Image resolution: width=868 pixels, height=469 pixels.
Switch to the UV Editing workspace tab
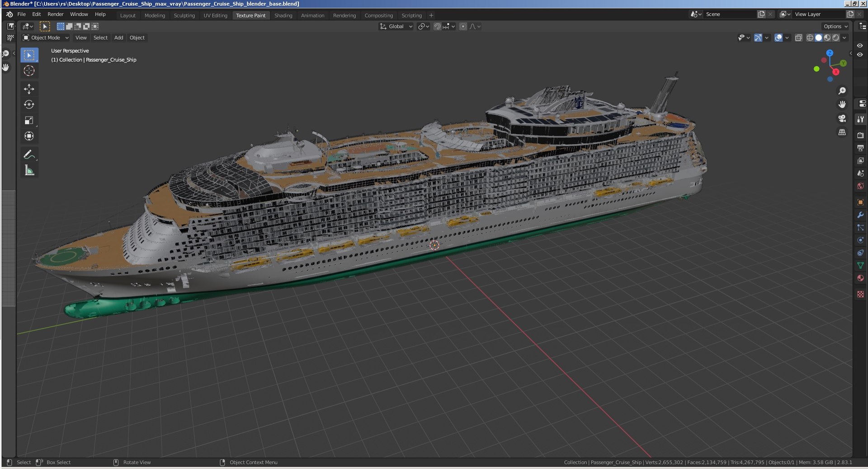[215, 15]
